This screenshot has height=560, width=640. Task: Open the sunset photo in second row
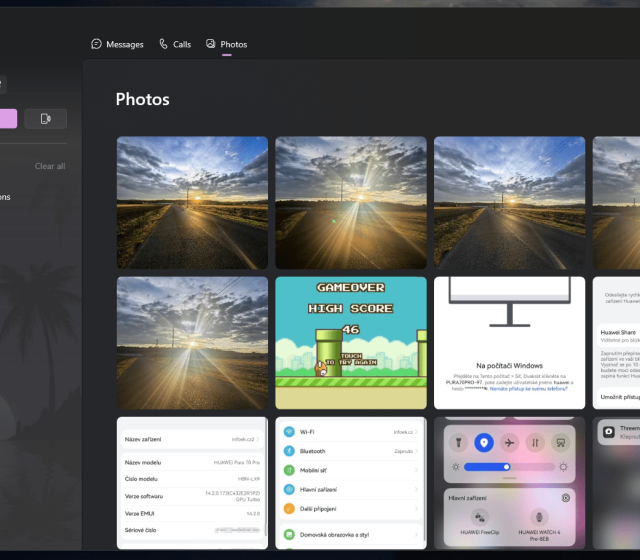[x=192, y=343]
